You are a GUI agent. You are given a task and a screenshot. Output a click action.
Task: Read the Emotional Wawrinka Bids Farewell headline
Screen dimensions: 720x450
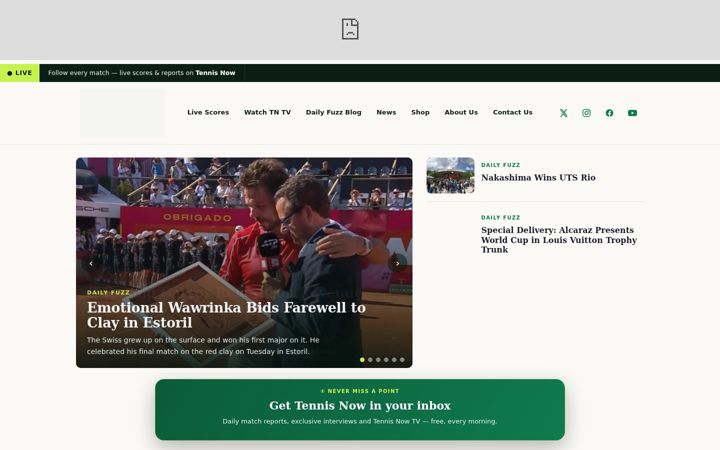pos(226,315)
